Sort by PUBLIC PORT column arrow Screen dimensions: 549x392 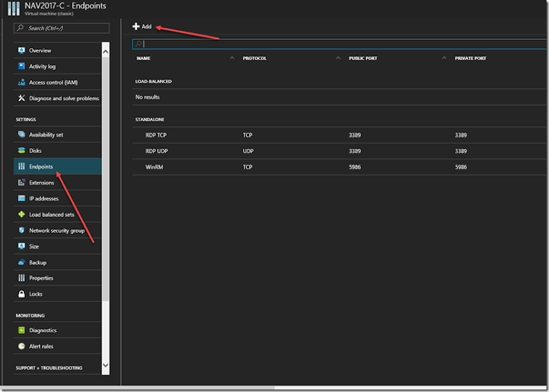click(444, 58)
